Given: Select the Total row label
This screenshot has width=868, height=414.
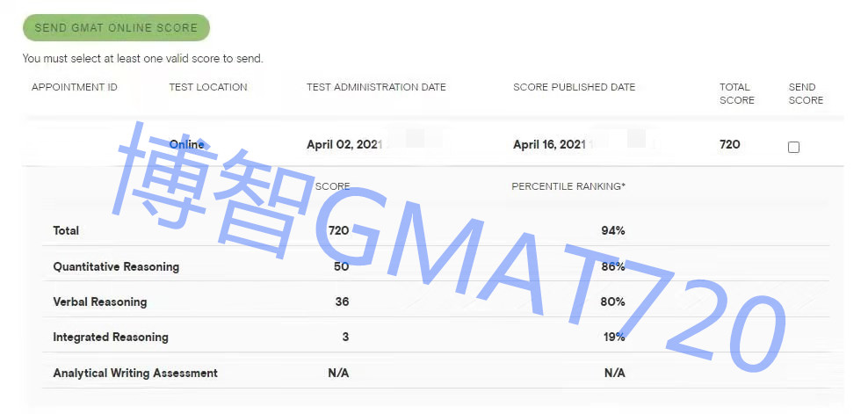Looking at the screenshot, I should pyautogui.click(x=66, y=230).
